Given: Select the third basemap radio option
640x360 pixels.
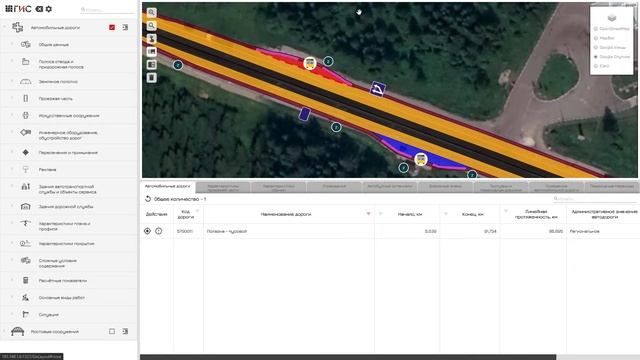Looking at the screenshot, I should pyautogui.click(x=596, y=47).
